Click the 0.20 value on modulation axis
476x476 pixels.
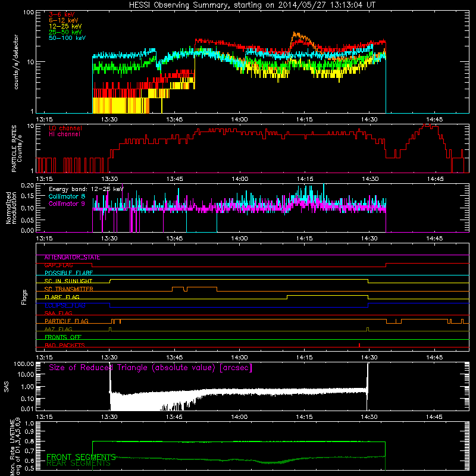point(27,186)
